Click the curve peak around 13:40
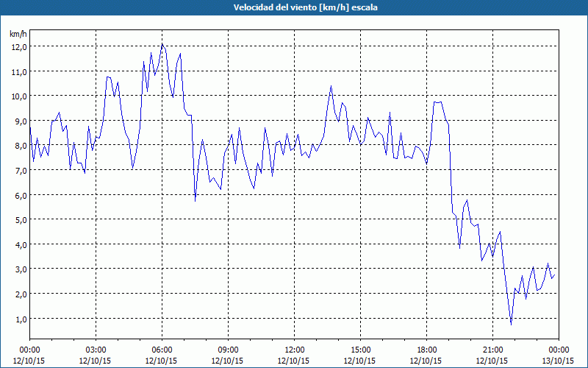588x368 pixels. click(331, 86)
